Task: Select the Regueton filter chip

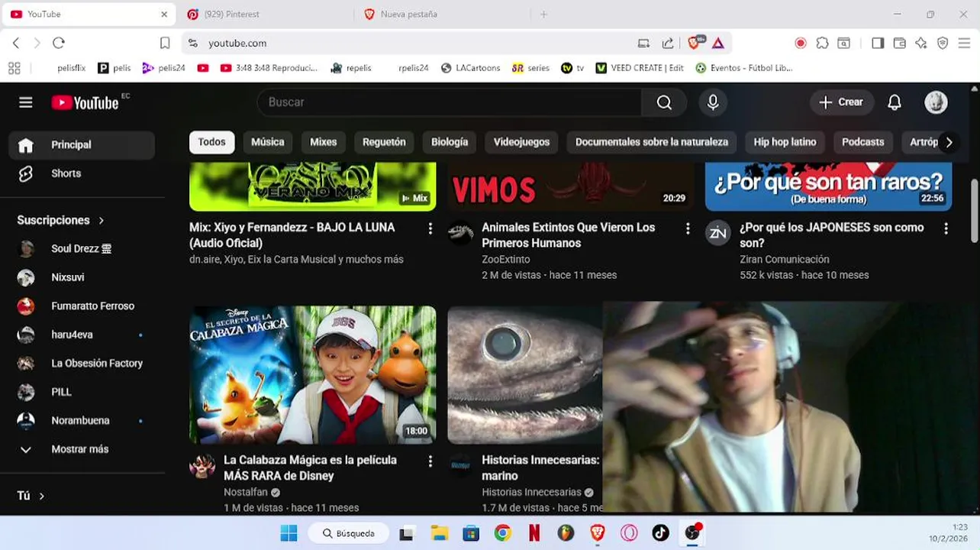Action: tap(384, 142)
